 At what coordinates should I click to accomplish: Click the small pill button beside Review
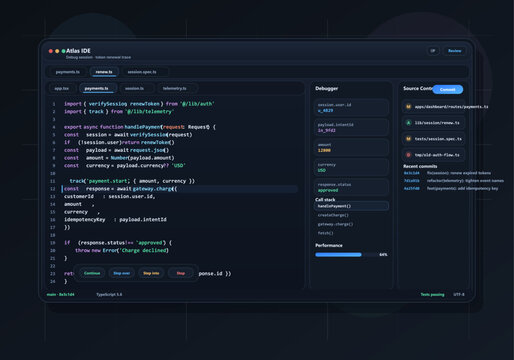point(433,51)
